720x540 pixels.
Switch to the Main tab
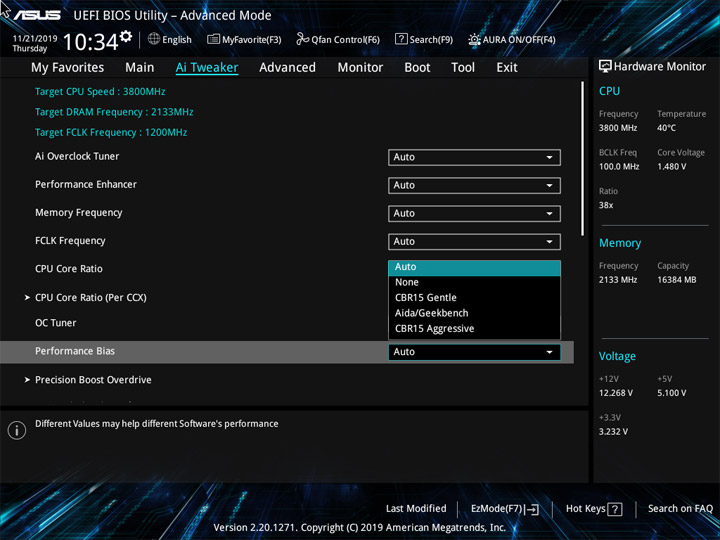pyautogui.click(x=140, y=68)
